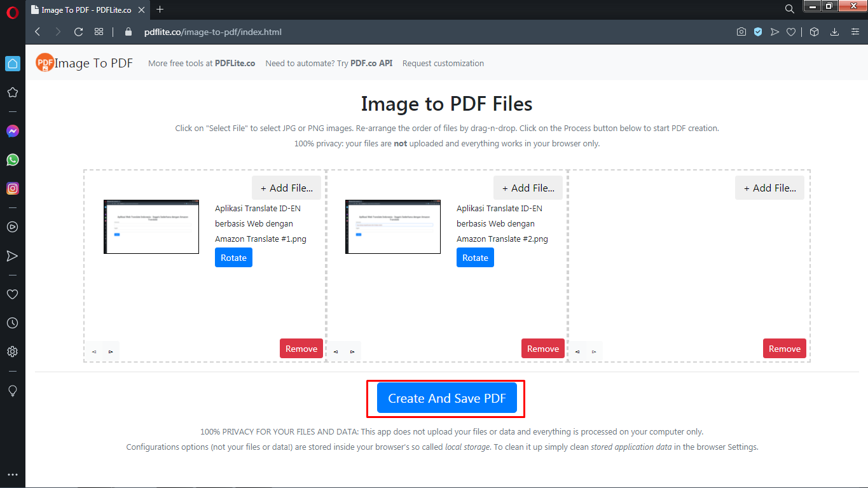The width and height of the screenshot is (868, 488).
Task: Open the Opera snapshot camera tool
Action: (741, 31)
